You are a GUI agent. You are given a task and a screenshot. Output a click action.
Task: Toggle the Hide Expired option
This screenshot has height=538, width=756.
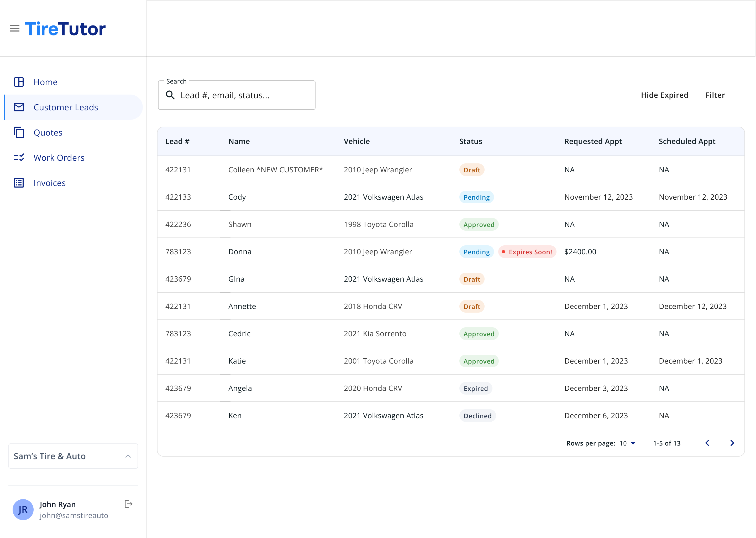664,95
